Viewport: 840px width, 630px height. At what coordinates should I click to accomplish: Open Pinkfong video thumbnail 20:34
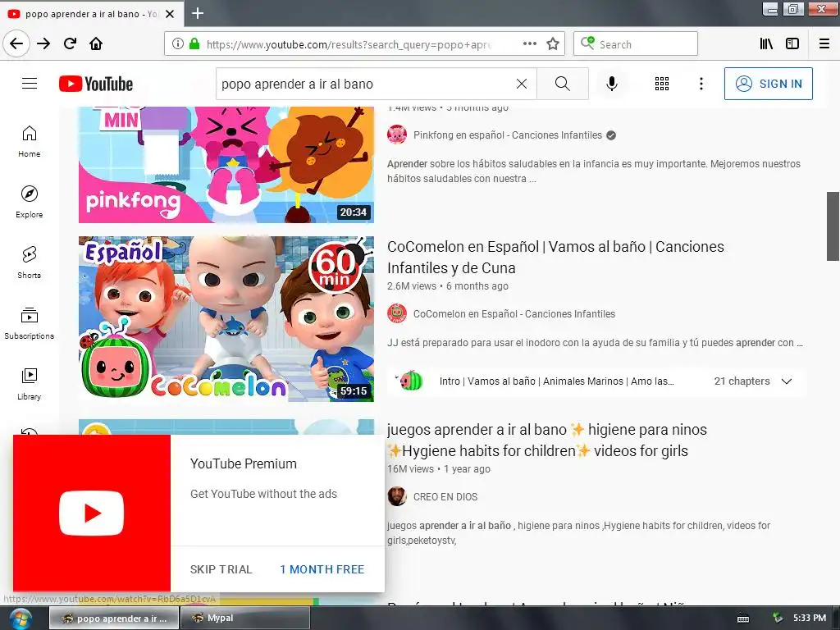pos(226,164)
